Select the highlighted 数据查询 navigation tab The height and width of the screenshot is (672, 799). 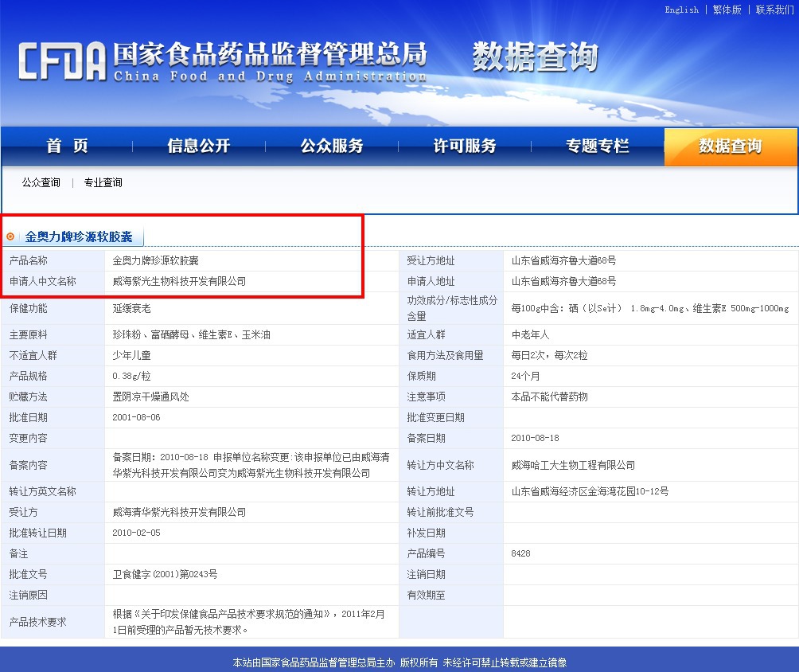[731, 147]
